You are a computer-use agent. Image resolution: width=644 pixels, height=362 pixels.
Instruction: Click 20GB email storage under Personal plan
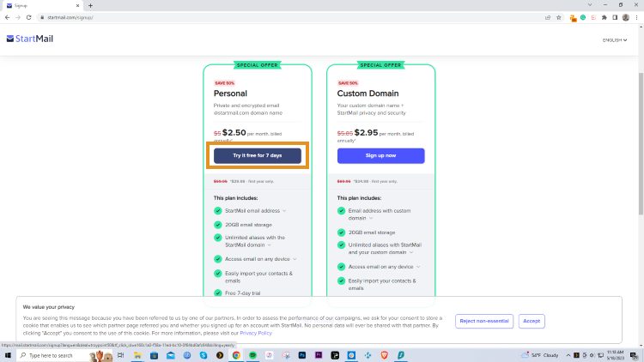248,225
